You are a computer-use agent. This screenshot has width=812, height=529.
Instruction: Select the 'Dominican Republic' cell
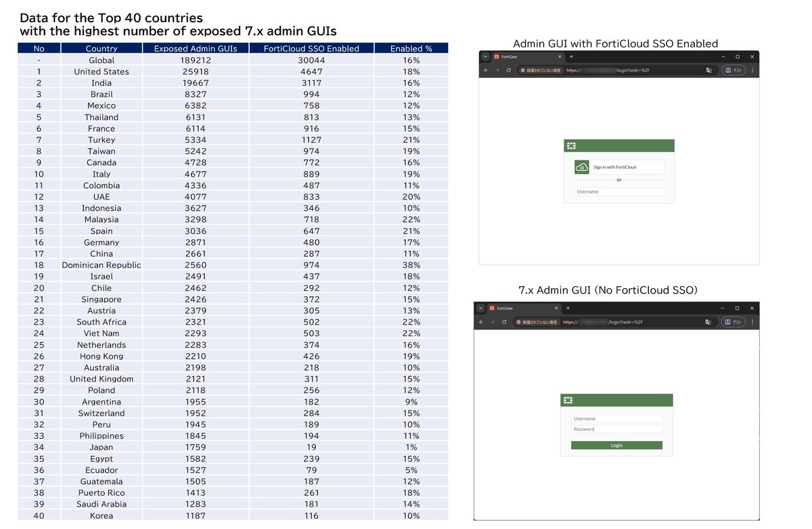[x=101, y=265]
